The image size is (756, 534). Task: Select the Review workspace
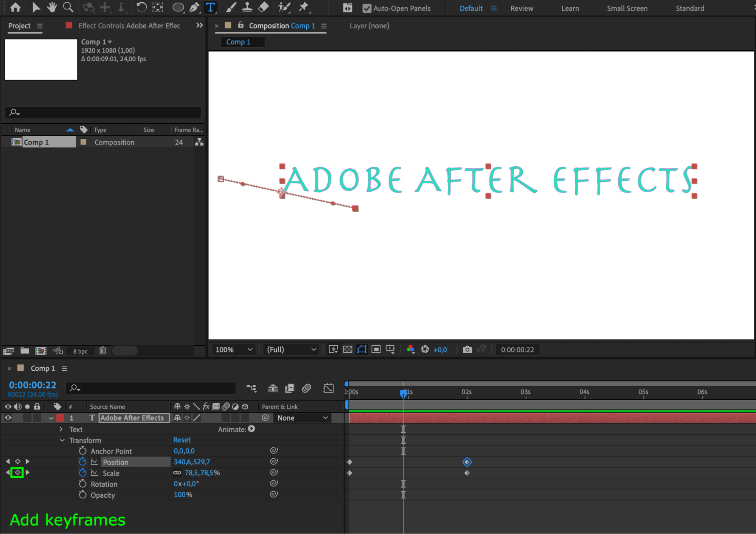click(522, 8)
